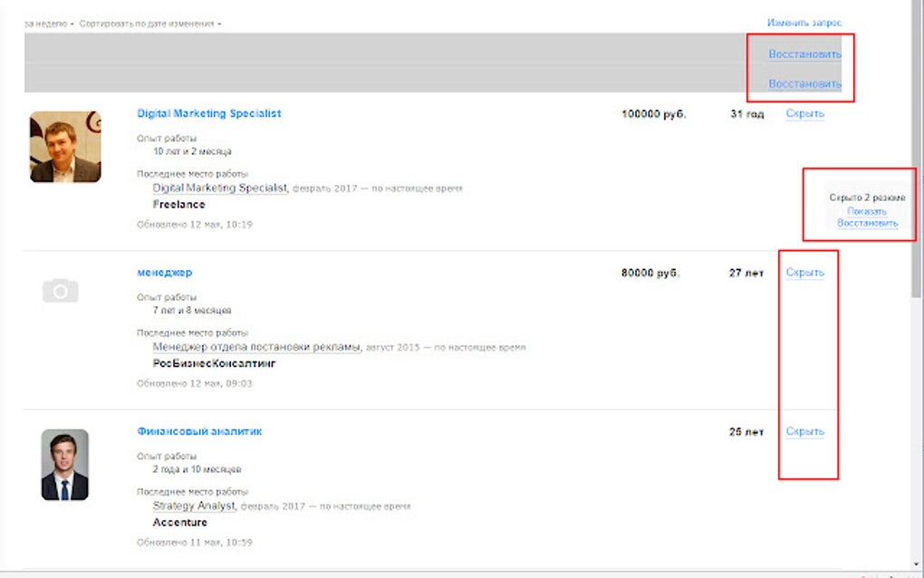Image resolution: width=924 pixels, height=578 pixels.
Task: Hide the Digital Marketing Specialist resume with 'Скрыть'
Action: [x=804, y=113]
